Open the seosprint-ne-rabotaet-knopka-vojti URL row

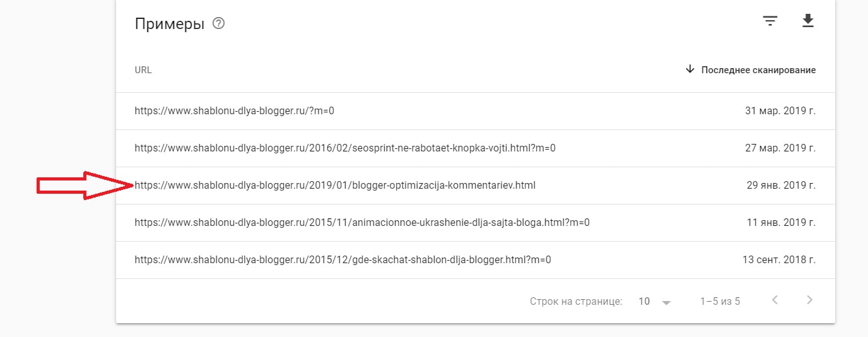pos(476,148)
